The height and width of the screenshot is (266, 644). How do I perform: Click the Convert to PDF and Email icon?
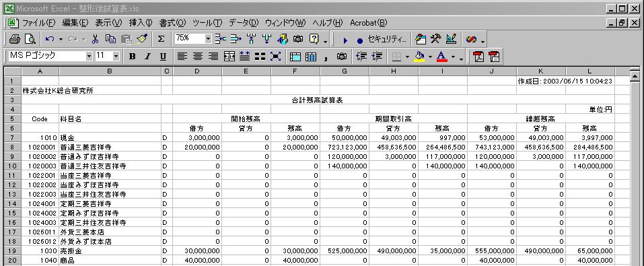pyautogui.click(x=494, y=57)
